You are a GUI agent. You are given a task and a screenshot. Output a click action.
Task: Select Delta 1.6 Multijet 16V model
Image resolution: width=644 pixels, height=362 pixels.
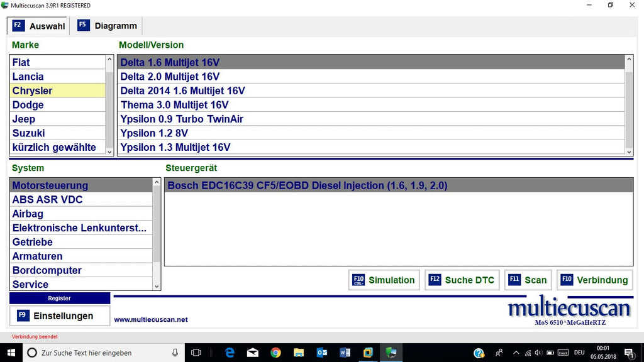pyautogui.click(x=371, y=62)
